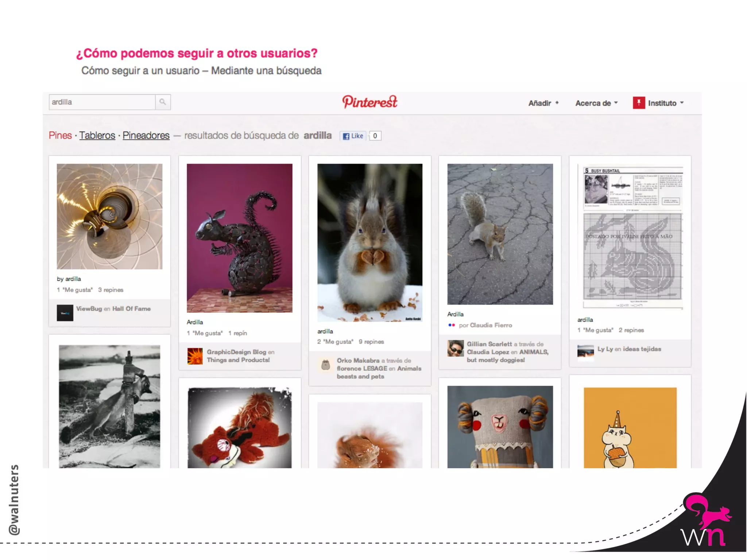Image resolution: width=747 pixels, height=560 pixels.
Task: Open the squirrel in snow photo pin
Action: click(x=369, y=242)
